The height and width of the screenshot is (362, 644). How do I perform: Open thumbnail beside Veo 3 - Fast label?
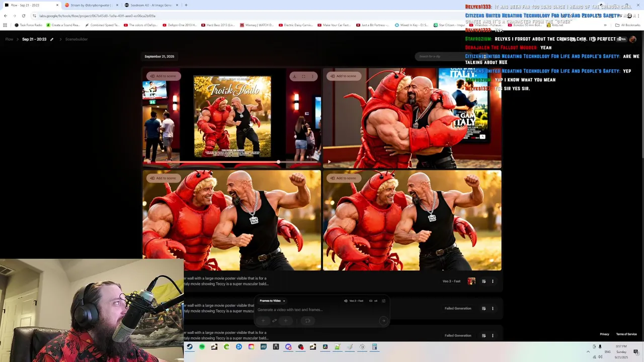click(x=471, y=281)
